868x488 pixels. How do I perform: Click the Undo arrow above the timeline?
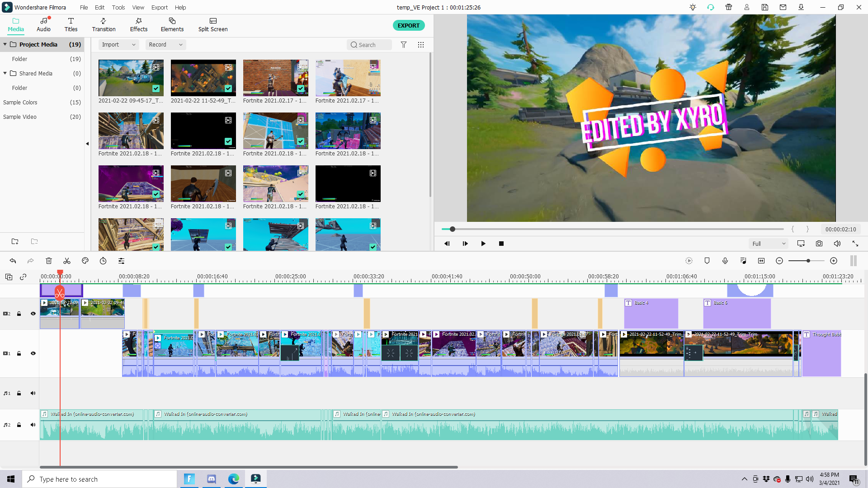(x=13, y=261)
